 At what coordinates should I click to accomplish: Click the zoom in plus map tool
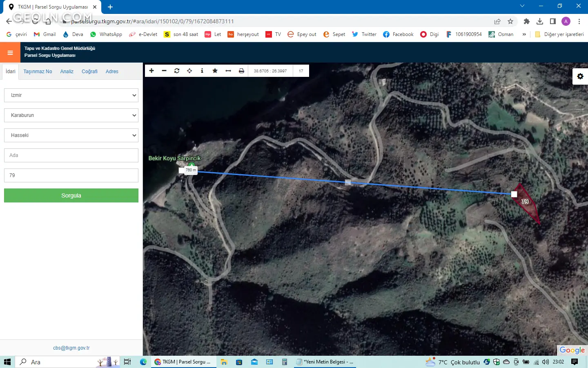151,71
